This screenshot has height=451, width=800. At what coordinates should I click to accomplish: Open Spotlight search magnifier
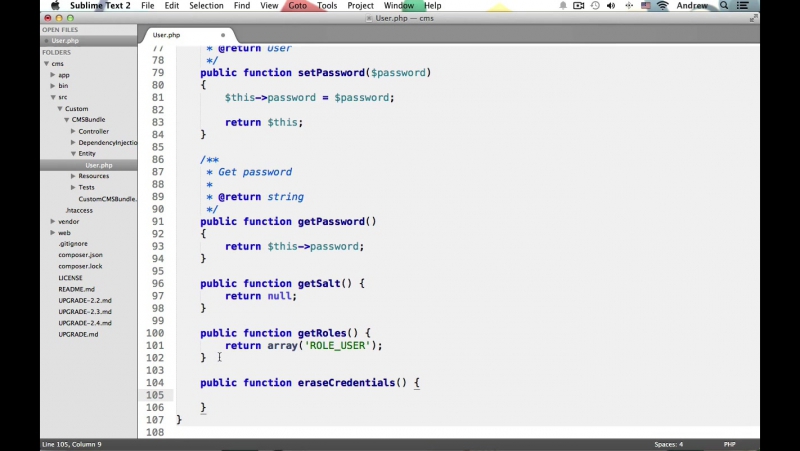click(724, 6)
